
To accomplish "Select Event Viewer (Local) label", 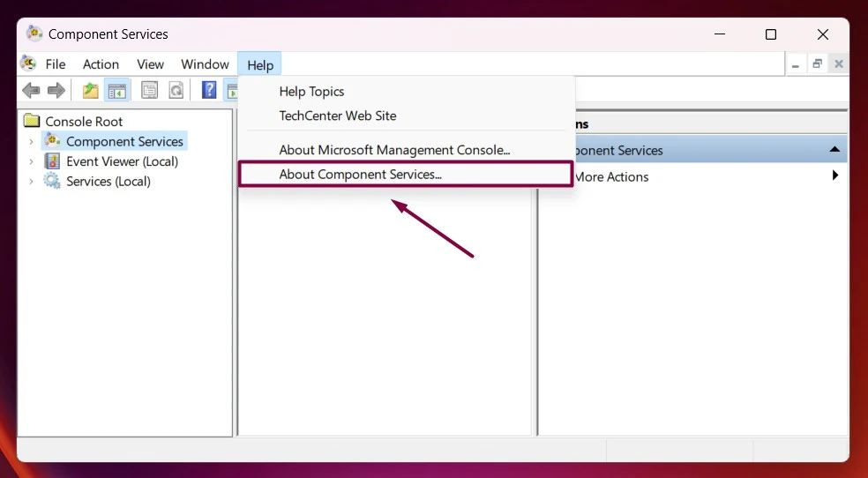I will pyautogui.click(x=123, y=161).
